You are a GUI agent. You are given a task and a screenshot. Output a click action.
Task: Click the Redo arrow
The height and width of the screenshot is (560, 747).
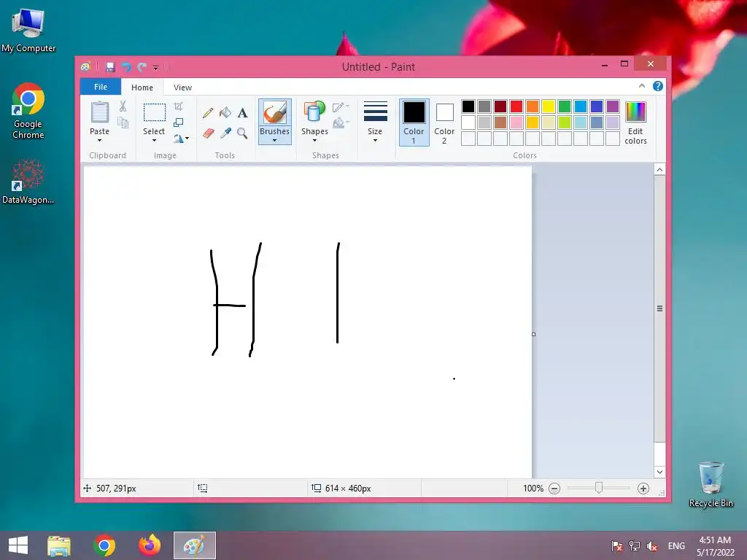(142, 67)
